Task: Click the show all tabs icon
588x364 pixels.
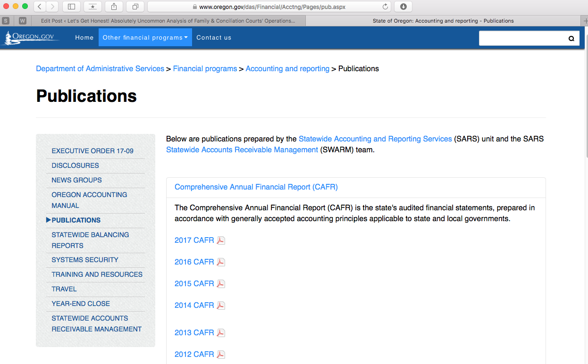Action: 135,7
